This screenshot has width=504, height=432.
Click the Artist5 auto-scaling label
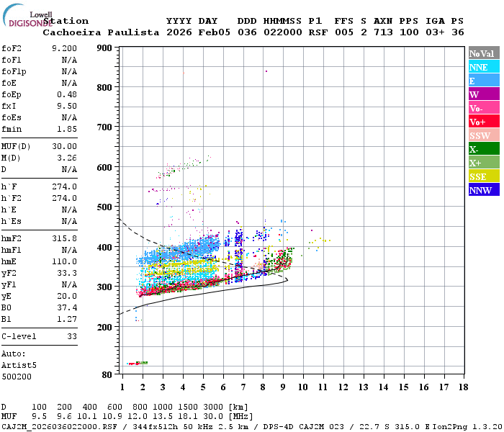pos(17,365)
